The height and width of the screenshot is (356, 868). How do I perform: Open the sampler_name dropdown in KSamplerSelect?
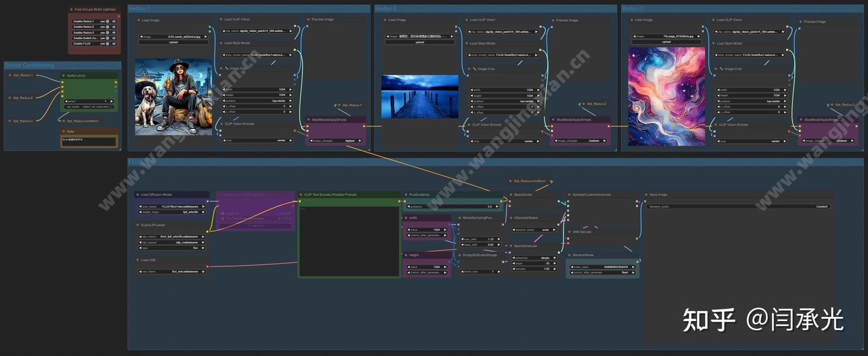(535, 230)
